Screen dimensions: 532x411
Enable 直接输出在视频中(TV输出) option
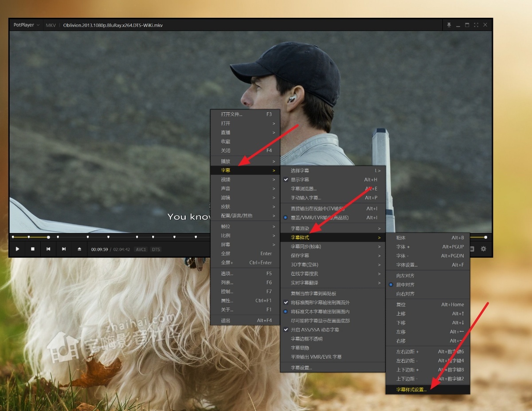(x=333, y=209)
